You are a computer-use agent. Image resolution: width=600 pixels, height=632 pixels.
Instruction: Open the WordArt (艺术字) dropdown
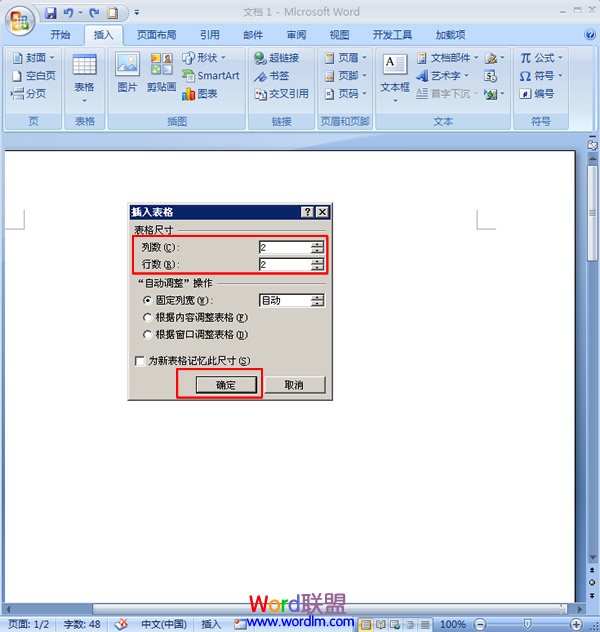442,75
